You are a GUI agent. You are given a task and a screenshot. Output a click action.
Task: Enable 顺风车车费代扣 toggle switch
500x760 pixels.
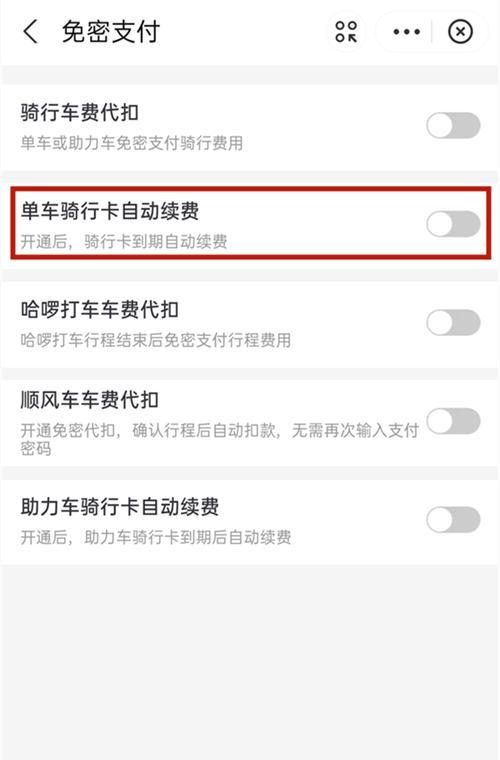[x=453, y=421]
